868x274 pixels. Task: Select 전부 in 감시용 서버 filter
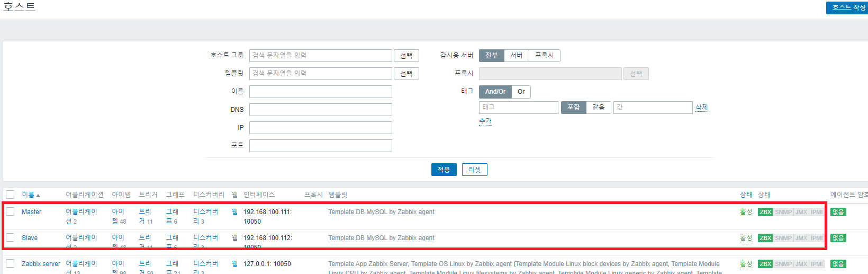click(x=492, y=56)
